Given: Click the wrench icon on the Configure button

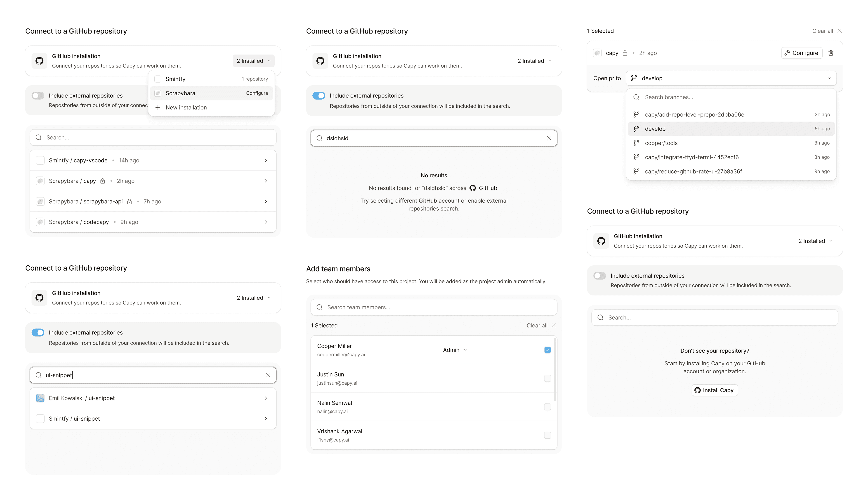Looking at the screenshot, I should click(x=787, y=53).
